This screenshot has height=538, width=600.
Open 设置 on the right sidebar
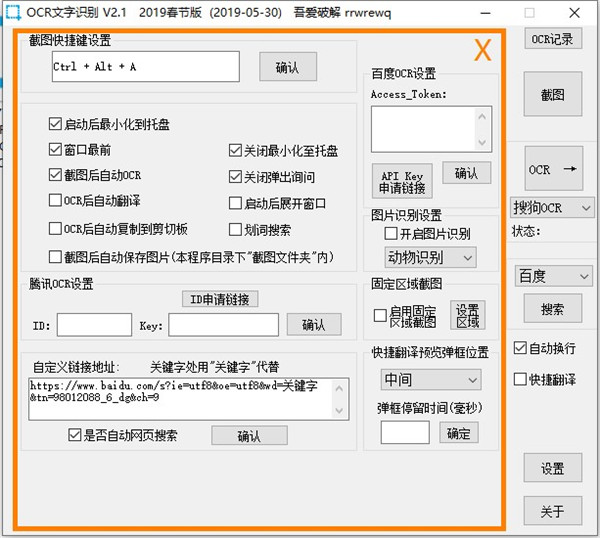(553, 468)
